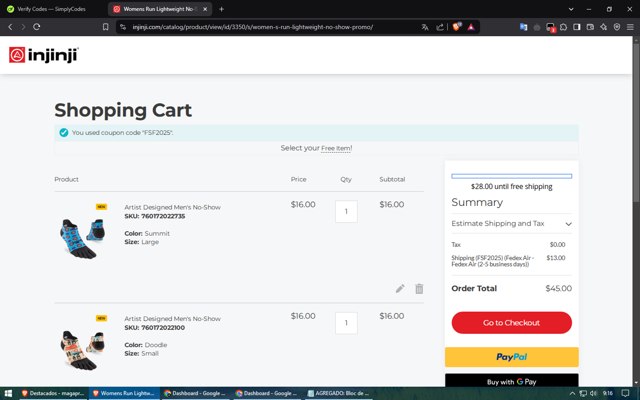Click SKU 760172022100 text
This screenshot has width=640, height=400.
(x=155, y=328)
